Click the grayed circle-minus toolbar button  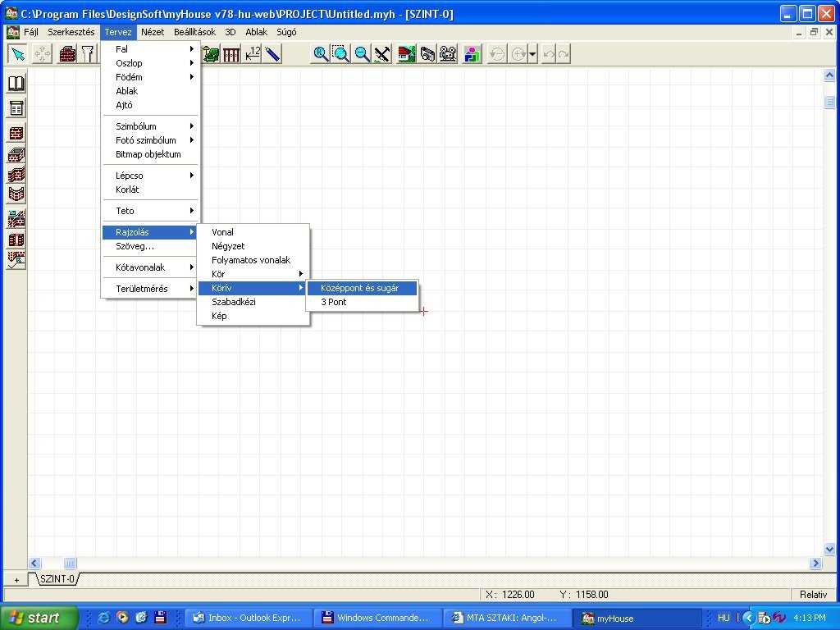click(x=497, y=54)
